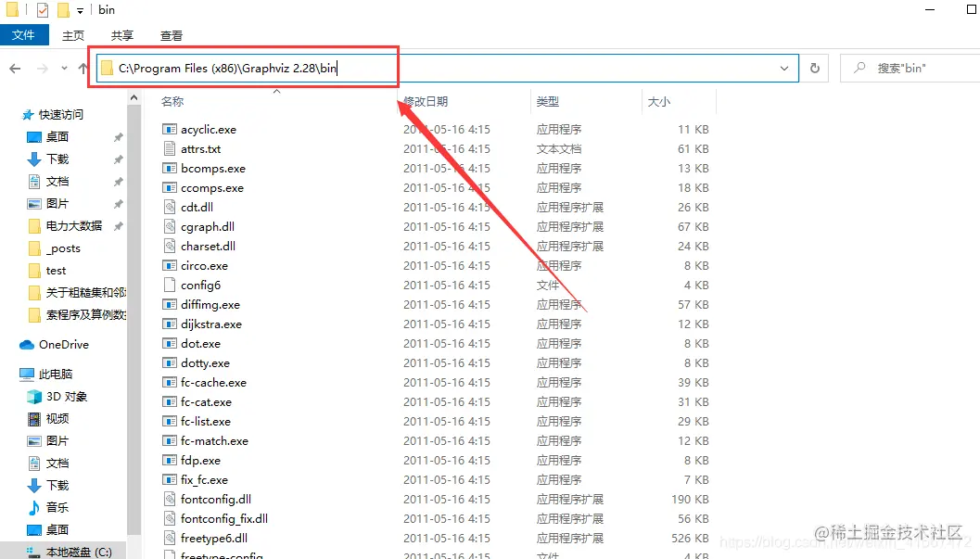
Task: Select the dot.exe file icon
Action: pyautogui.click(x=169, y=344)
